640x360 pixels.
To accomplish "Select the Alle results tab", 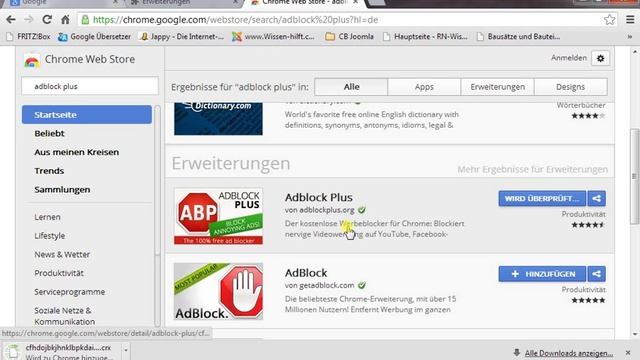I will (351, 87).
